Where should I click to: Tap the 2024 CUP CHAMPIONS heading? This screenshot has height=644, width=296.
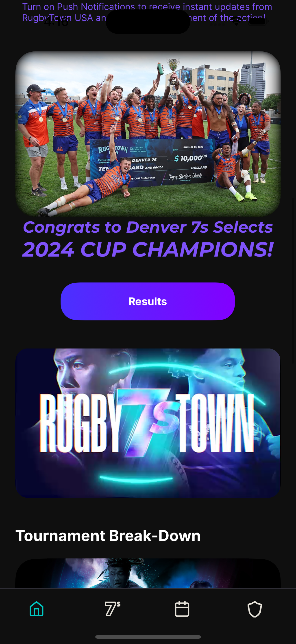[148, 249]
